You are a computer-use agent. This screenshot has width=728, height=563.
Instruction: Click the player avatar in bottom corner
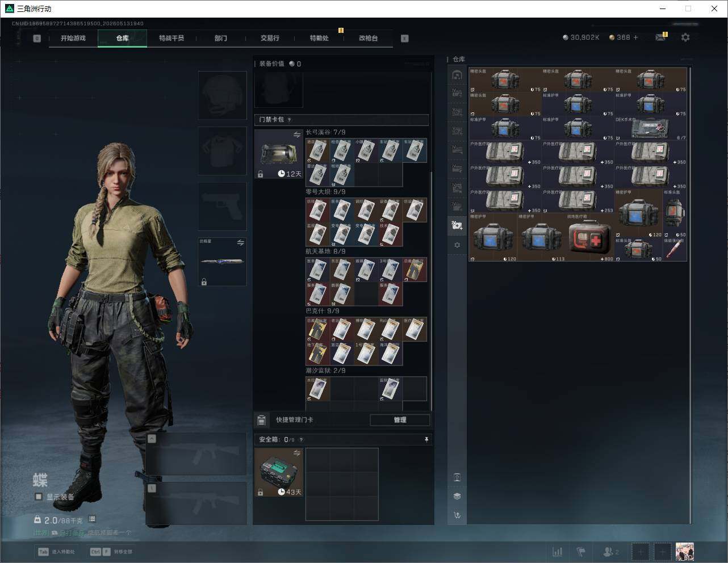pyautogui.click(x=685, y=552)
